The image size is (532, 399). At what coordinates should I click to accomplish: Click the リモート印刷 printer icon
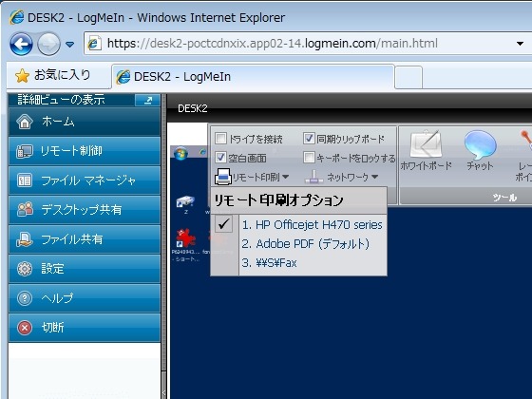[223, 177]
